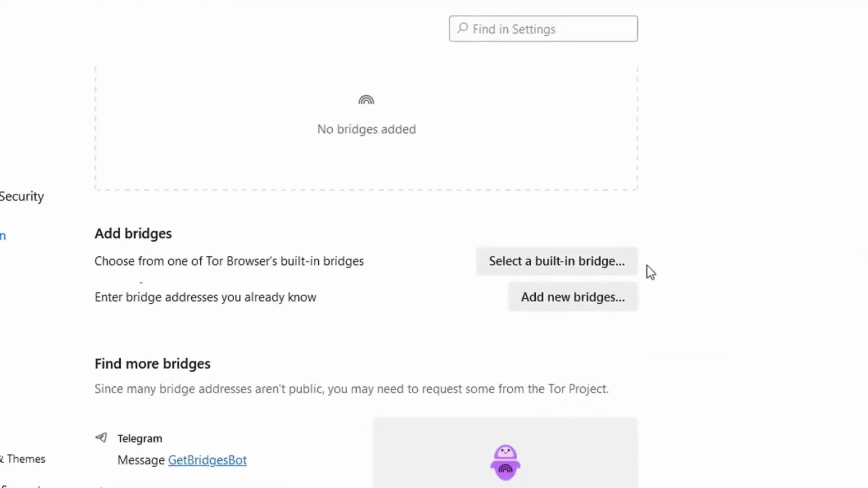
Task: Focus the Find in Settings search field
Action: point(543,29)
